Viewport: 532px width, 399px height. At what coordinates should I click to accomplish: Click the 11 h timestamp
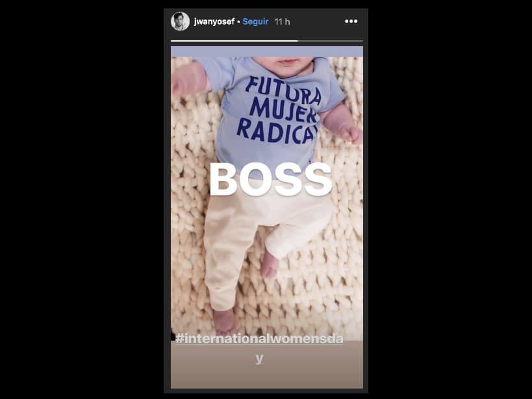click(x=282, y=21)
